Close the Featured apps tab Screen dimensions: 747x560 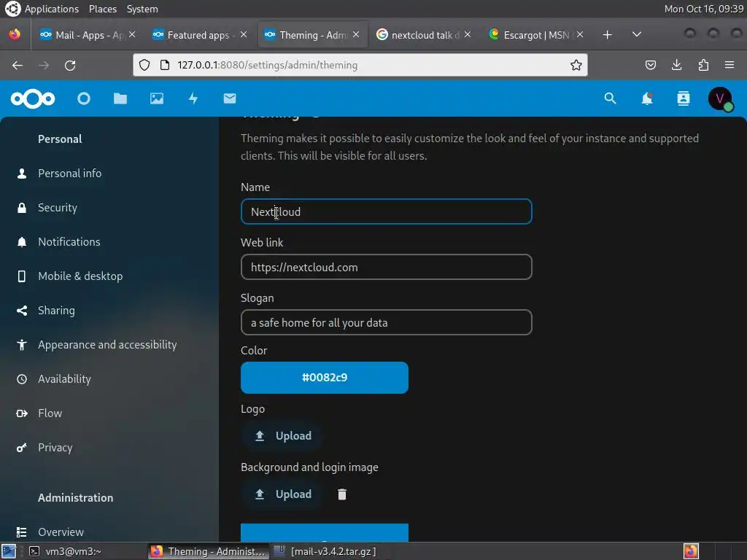pos(244,35)
